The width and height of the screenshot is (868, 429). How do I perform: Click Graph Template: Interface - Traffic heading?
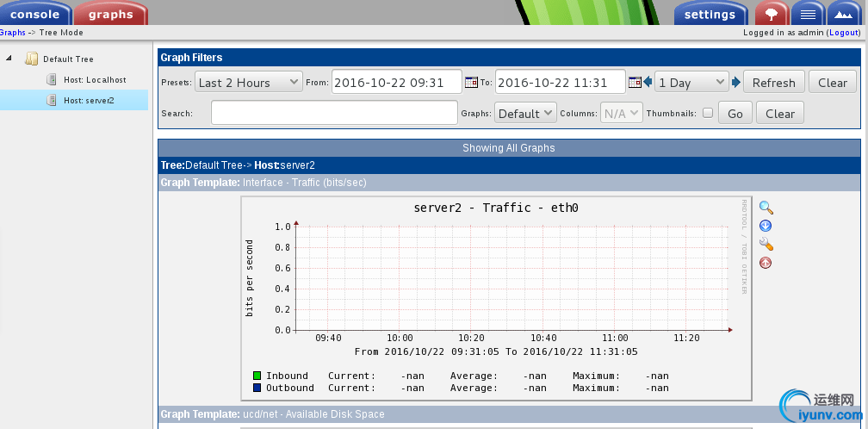click(263, 183)
